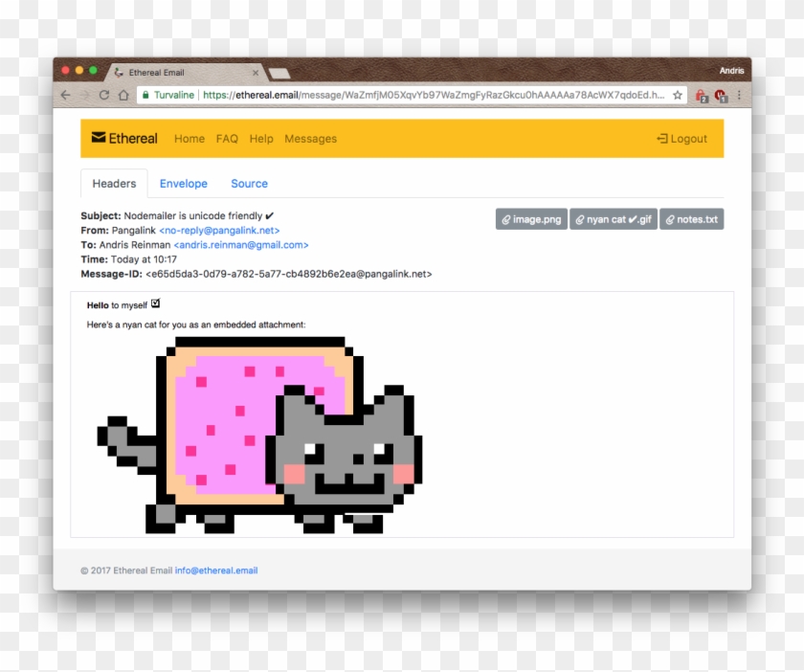Click Messages in the navigation bar
This screenshot has width=804, height=672.
point(310,139)
